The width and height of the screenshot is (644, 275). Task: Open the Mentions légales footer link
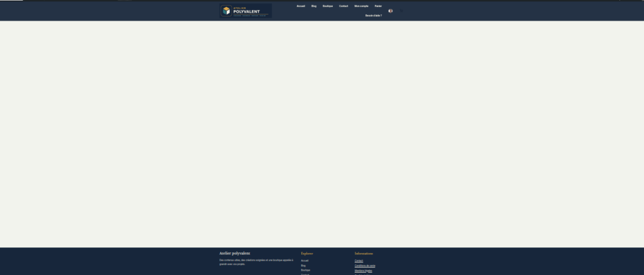(x=364, y=271)
